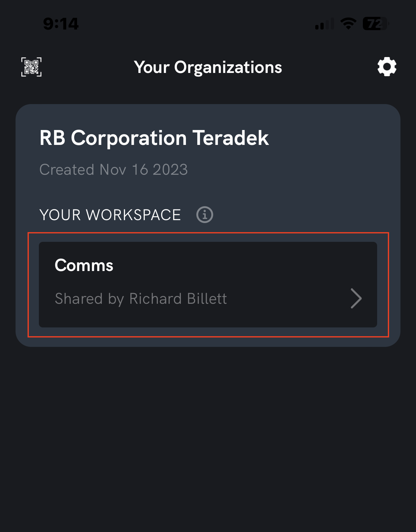Tap the cellular signal indicator
Screen dimensions: 416x532
point(323,24)
